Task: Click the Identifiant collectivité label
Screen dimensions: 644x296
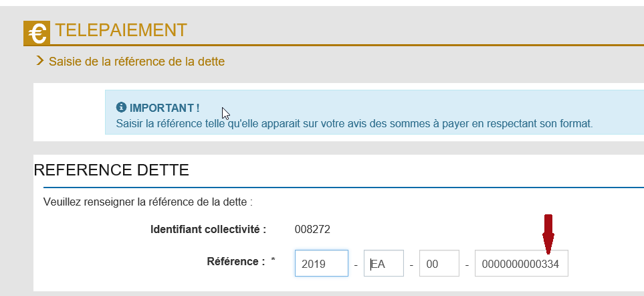Action: click(208, 230)
